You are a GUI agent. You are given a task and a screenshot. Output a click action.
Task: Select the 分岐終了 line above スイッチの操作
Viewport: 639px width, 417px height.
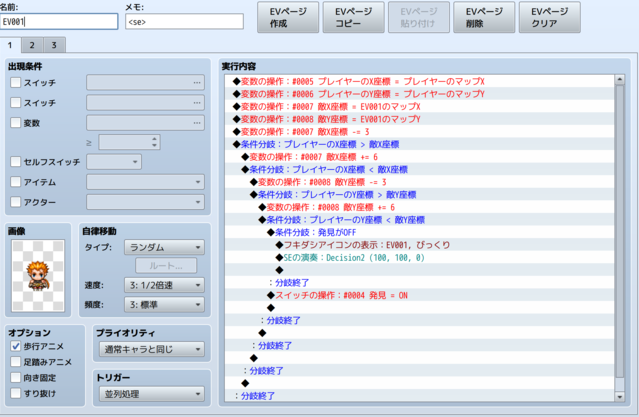pyautogui.click(x=420, y=283)
